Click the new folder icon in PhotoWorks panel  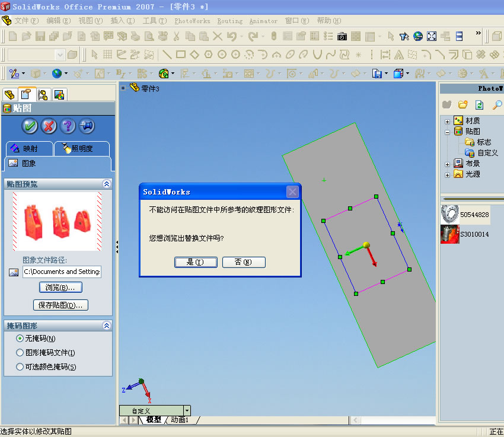(463, 105)
